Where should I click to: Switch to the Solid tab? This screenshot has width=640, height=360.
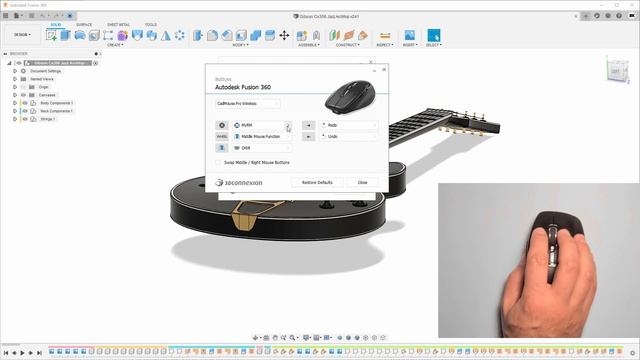[56, 24]
